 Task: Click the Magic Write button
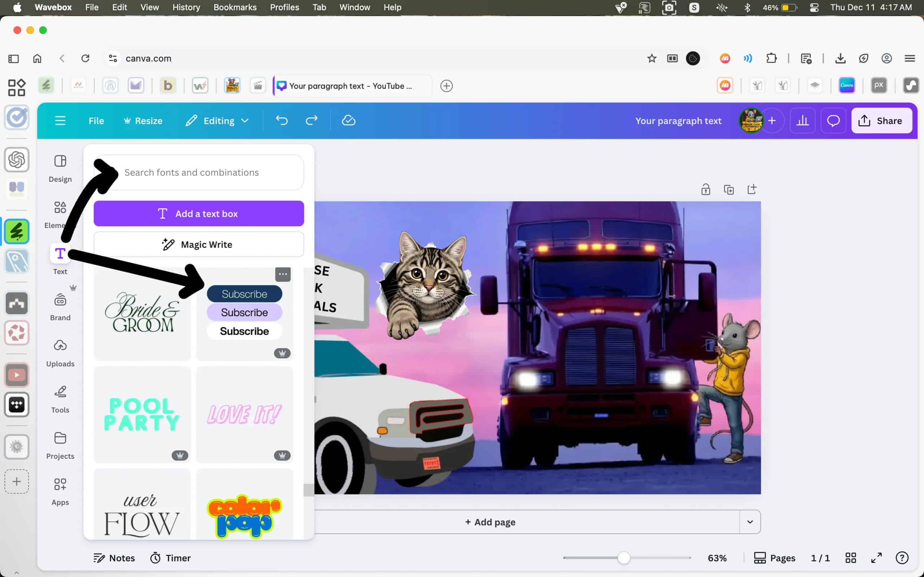point(199,244)
